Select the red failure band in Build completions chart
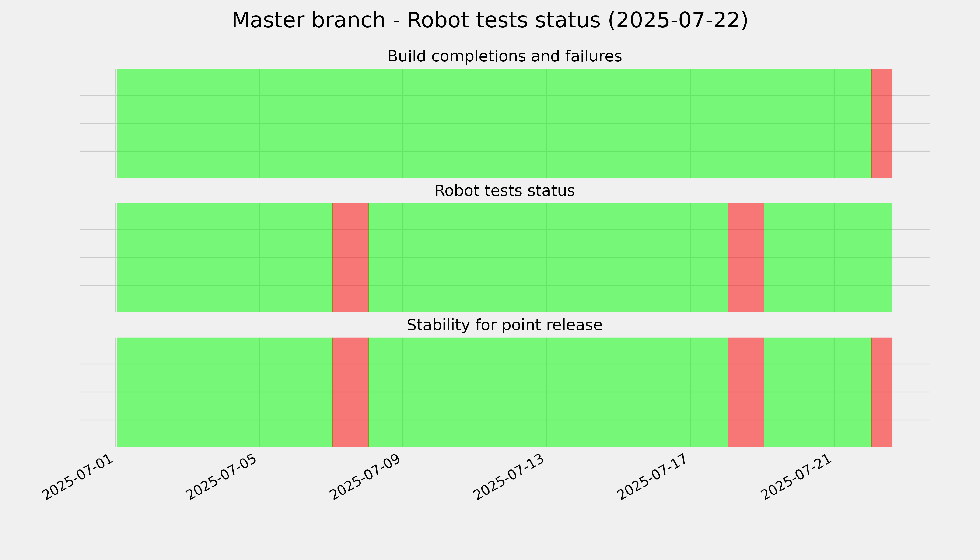 click(882, 123)
